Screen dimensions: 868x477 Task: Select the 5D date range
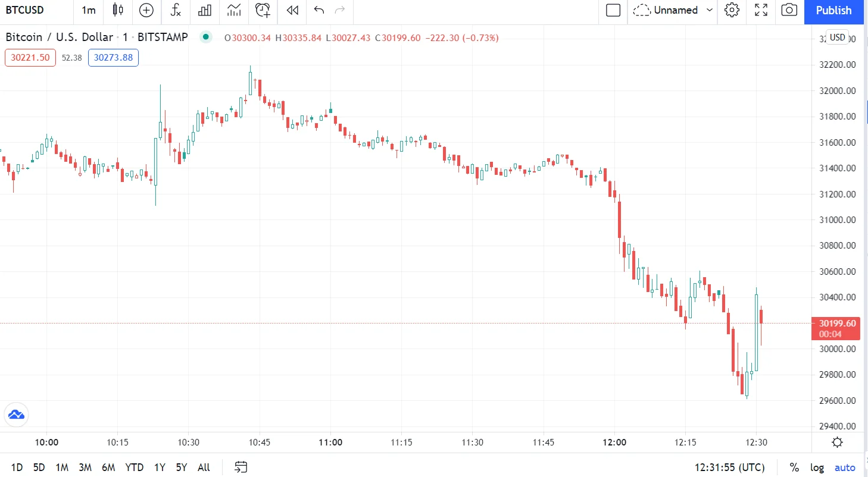[x=39, y=467]
